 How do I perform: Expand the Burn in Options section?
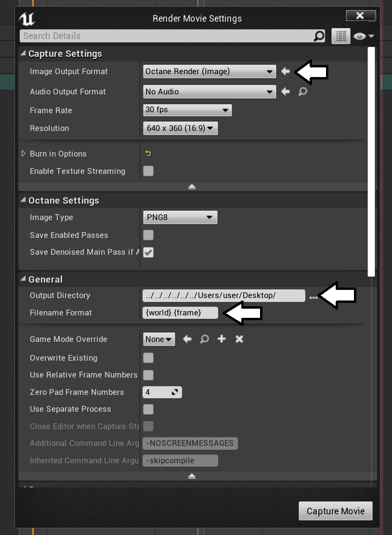point(23,154)
